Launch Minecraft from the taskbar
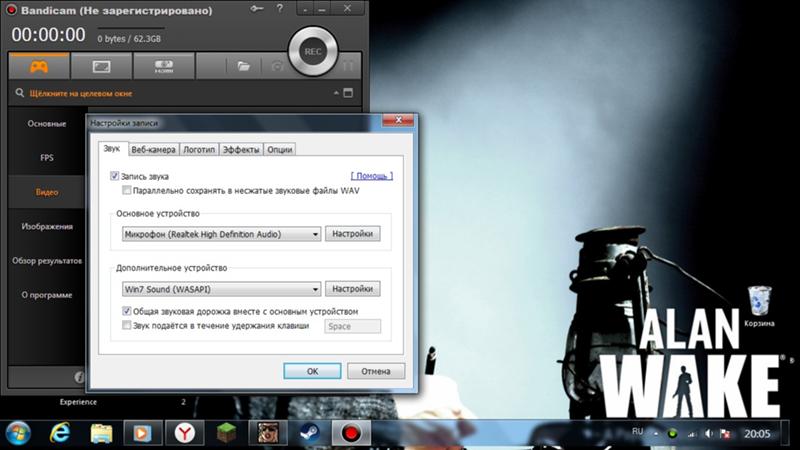The image size is (800, 450). click(x=226, y=433)
